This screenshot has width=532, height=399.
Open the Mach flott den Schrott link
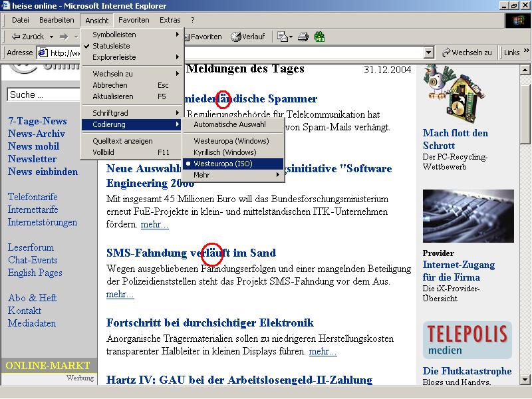click(x=456, y=139)
